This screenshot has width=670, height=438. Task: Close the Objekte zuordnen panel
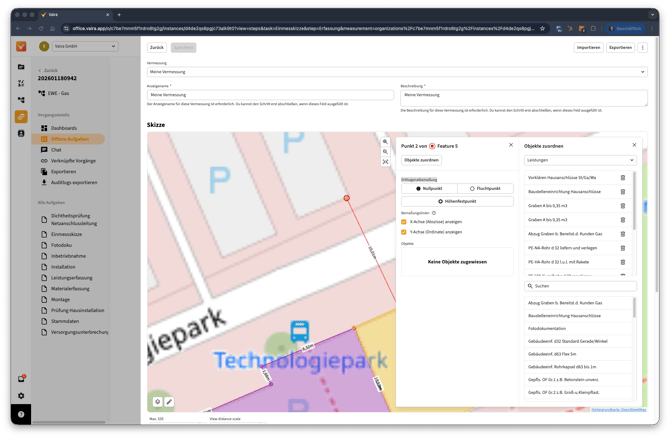(x=634, y=145)
